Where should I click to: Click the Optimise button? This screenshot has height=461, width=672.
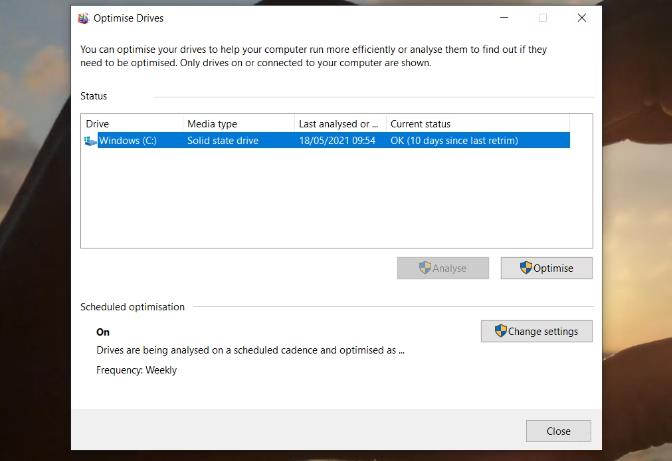[546, 268]
